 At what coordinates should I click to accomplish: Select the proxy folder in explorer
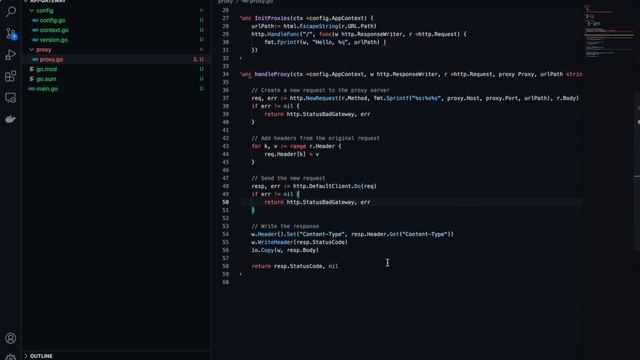click(x=44, y=49)
